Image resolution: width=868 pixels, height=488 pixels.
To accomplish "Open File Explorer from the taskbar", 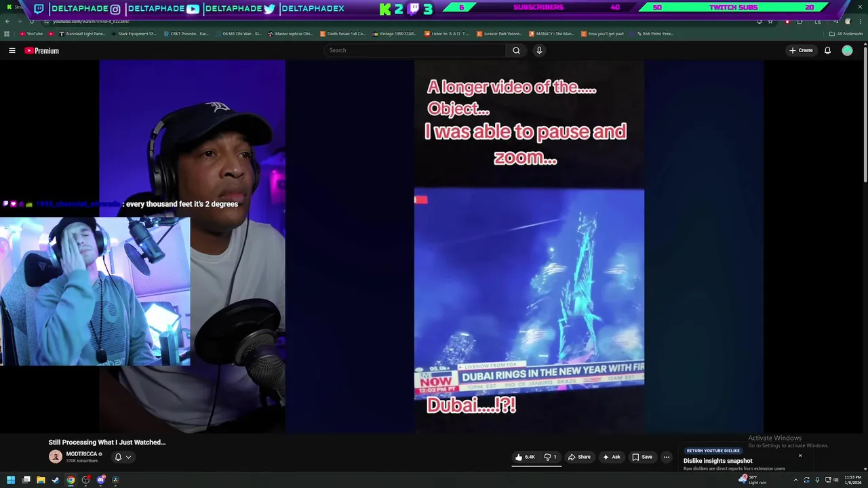I will pos(41,480).
